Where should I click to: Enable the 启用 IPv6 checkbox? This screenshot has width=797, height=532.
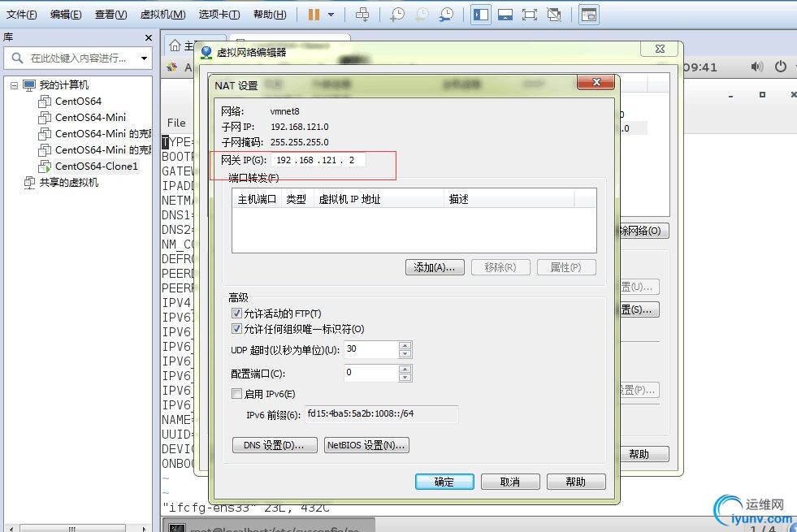coord(236,394)
